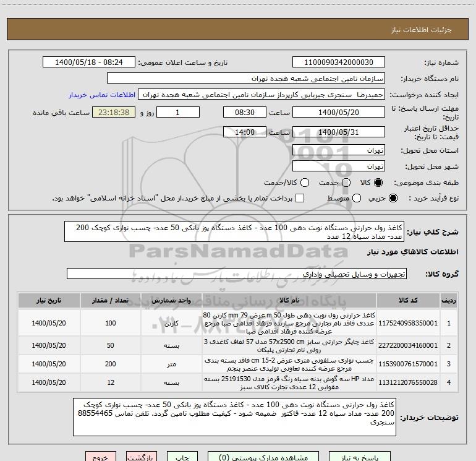476x461 pixels.
Task: Click the نام کالا column header
Action: (289, 300)
